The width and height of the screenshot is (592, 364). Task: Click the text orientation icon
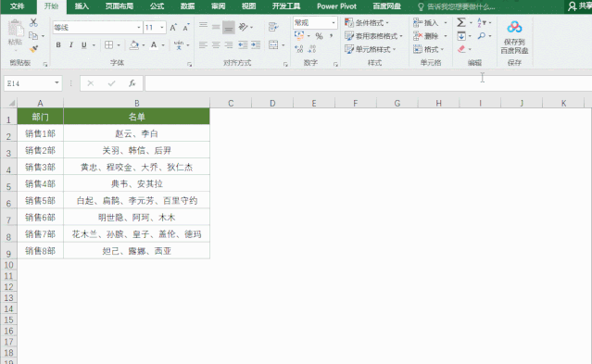tap(244, 27)
